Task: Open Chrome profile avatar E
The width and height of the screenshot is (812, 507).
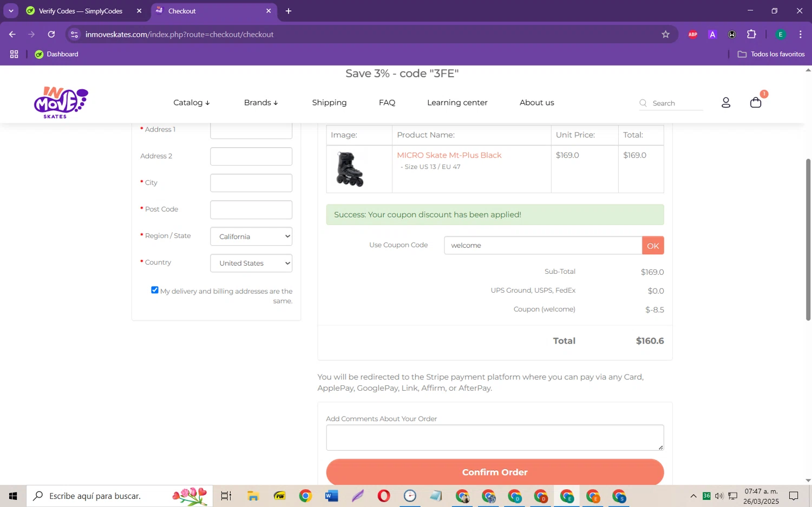Action: tap(780, 34)
